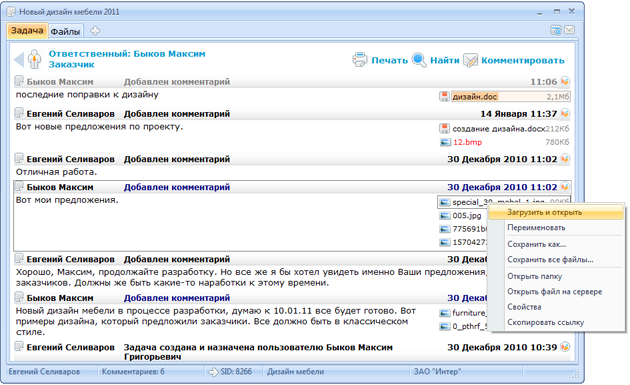
Task: Click the calendar icon at top right
Action: tap(556, 30)
